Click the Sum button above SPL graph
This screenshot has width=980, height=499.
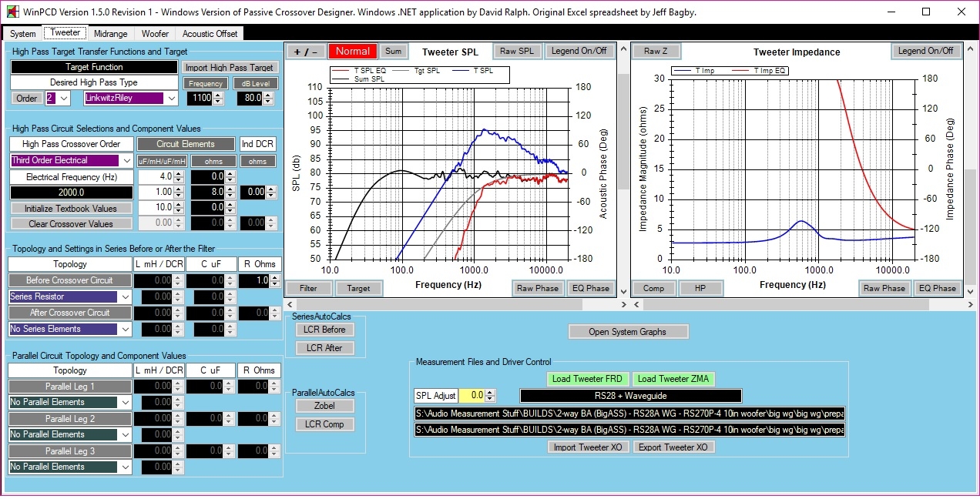pos(393,52)
